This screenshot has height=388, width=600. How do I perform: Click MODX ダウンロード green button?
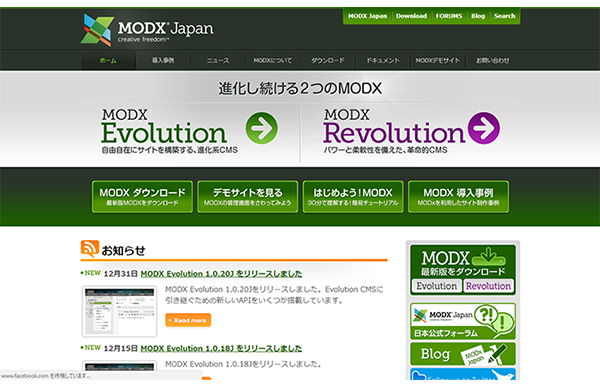[x=142, y=197]
